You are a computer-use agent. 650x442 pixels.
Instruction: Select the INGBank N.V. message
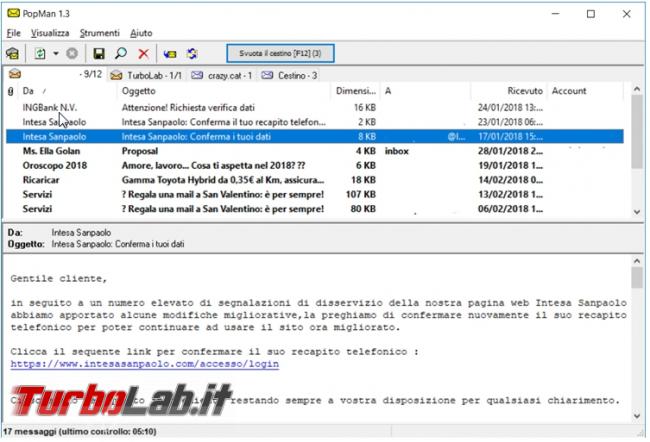(315, 108)
